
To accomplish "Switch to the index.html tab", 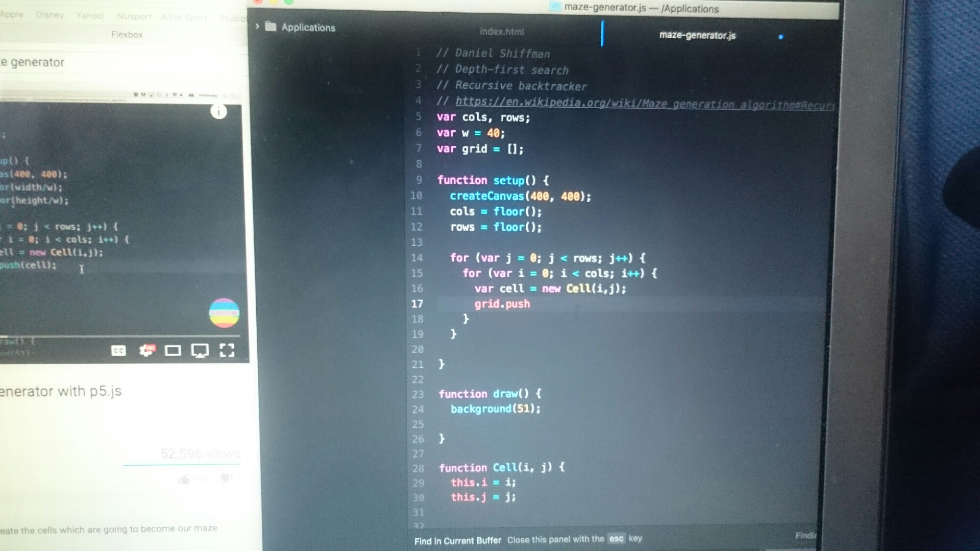I will (501, 32).
